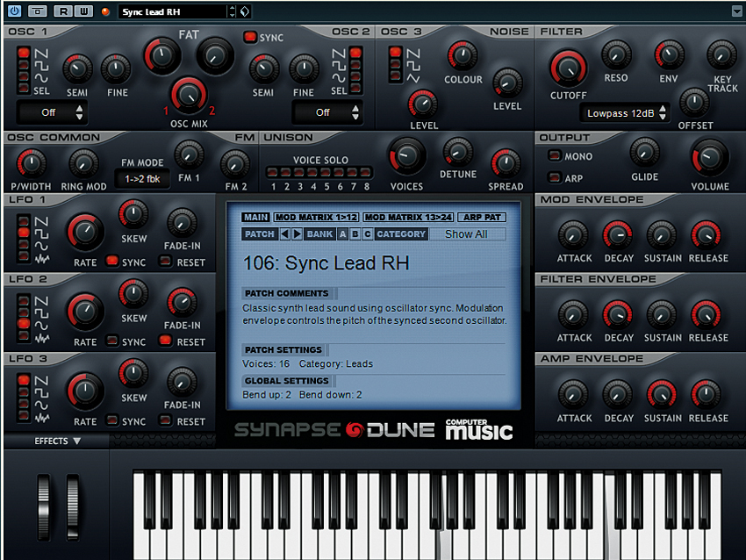Click the leftmost white piano key
746x560 pixels.
click(x=141, y=544)
